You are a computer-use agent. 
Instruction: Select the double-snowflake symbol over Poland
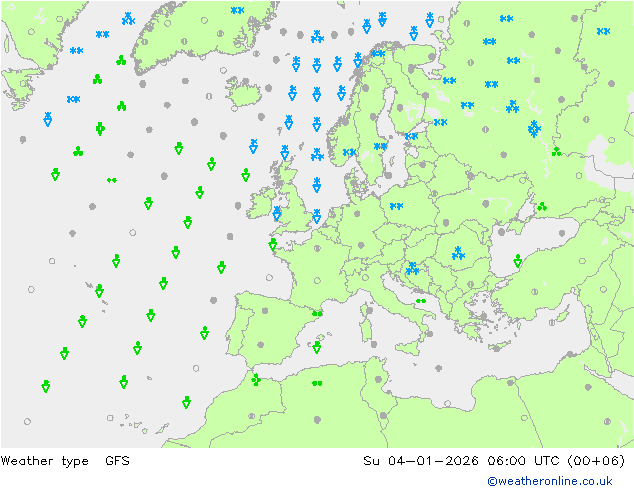tap(396, 206)
